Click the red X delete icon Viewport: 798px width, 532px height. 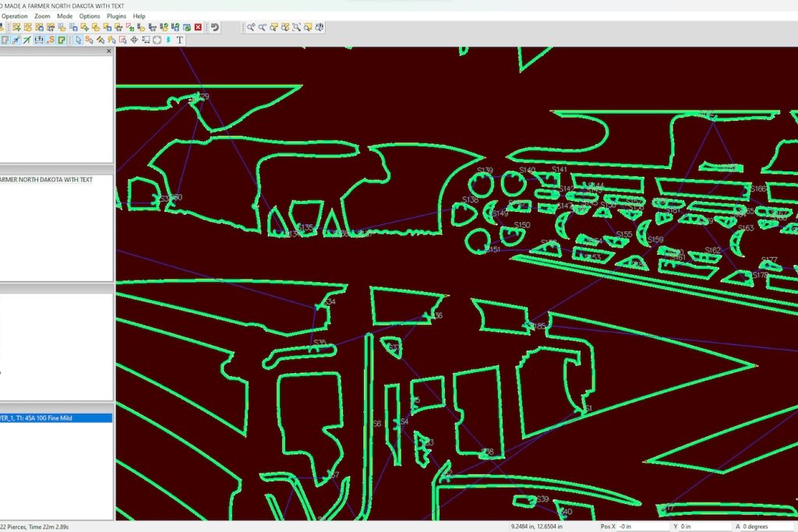click(198, 27)
